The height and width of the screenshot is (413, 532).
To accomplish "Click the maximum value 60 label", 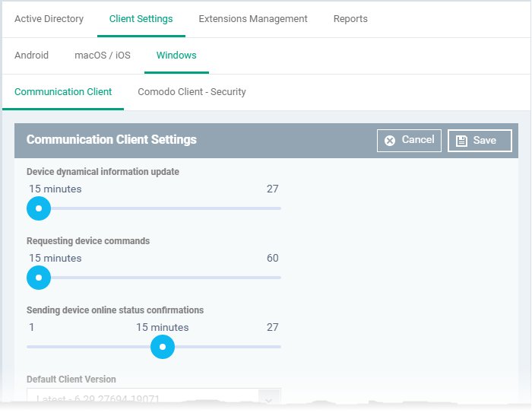I will click(272, 258).
